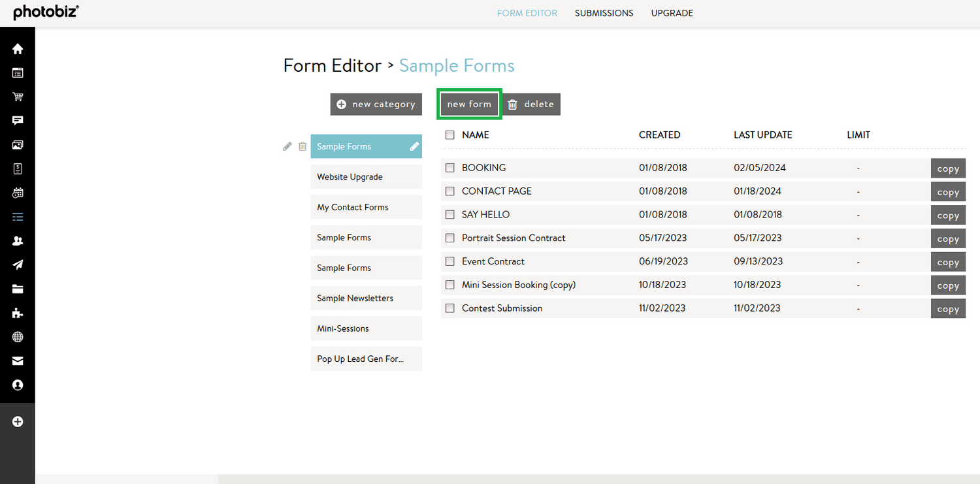Select the FORM EDITOR tab
Image resolution: width=980 pixels, height=484 pixels.
(527, 13)
